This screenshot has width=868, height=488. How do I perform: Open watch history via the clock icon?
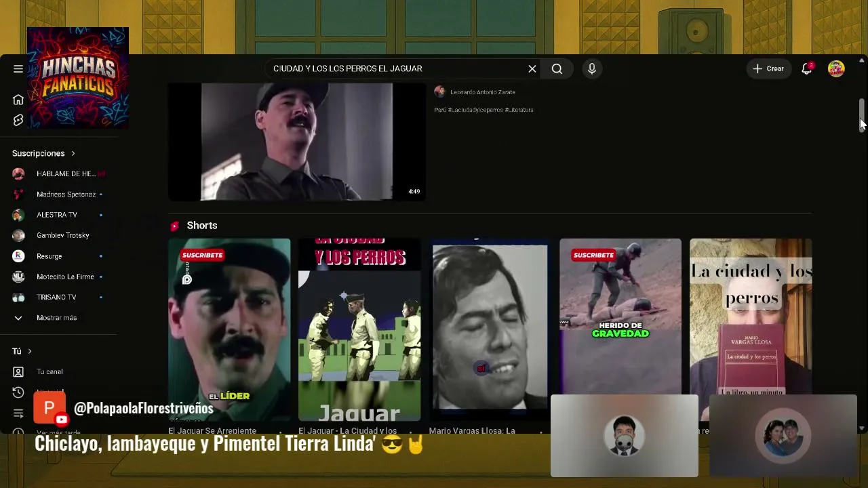pyautogui.click(x=18, y=392)
